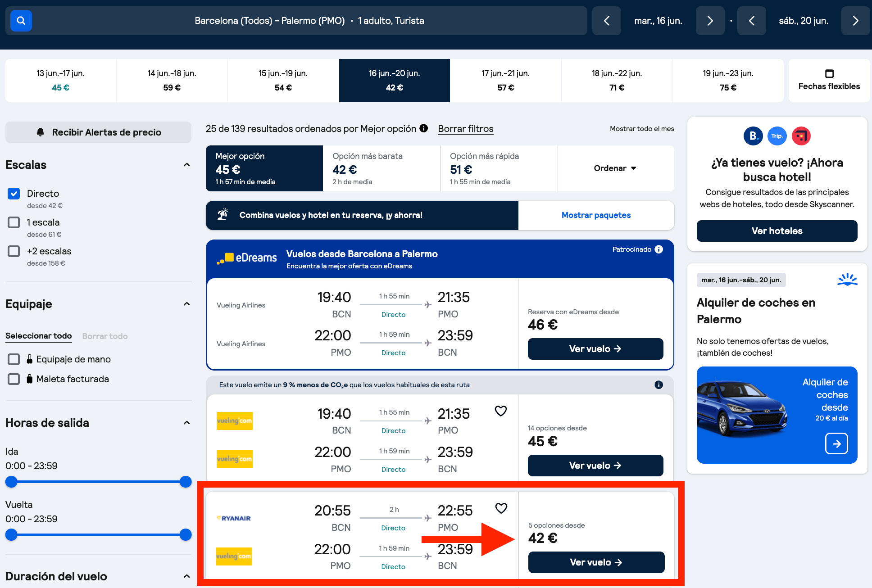Click the calendar icon above Fechas flexibles
Image resolution: width=872 pixels, height=588 pixels.
[829, 73]
